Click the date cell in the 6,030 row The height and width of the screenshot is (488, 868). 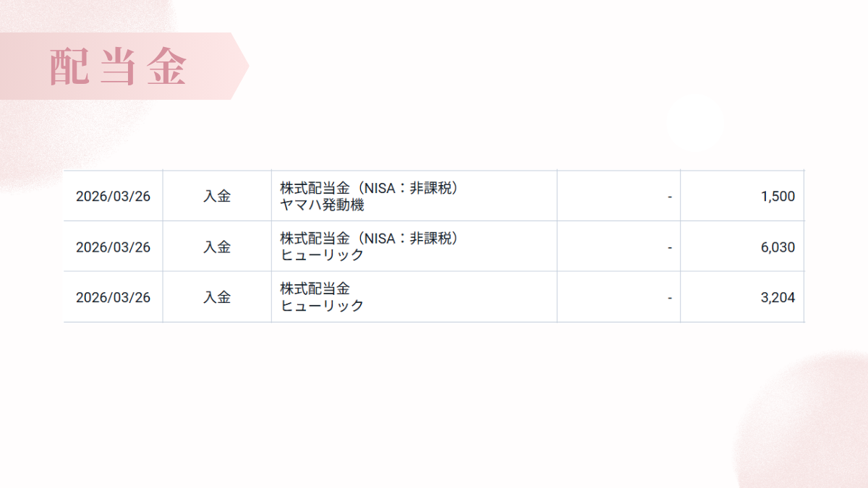tap(113, 247)
